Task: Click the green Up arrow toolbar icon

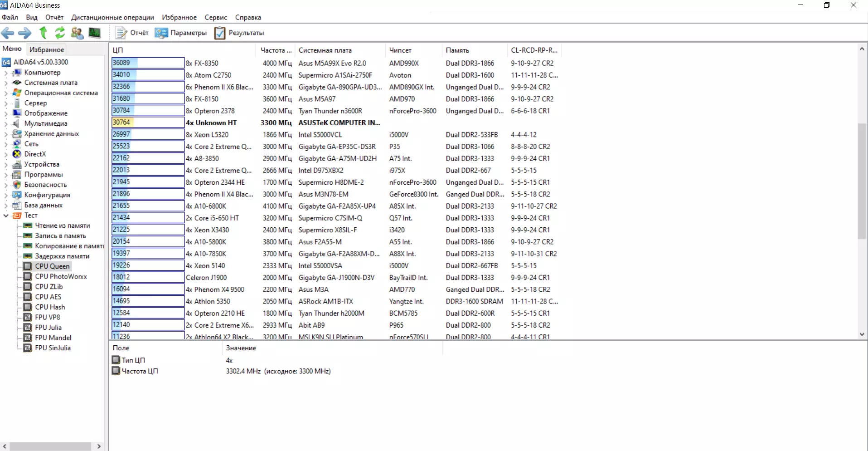Action: 43,33
